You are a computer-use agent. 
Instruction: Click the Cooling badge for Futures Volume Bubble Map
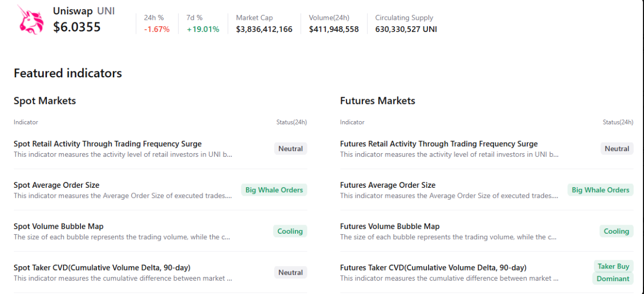616,231
